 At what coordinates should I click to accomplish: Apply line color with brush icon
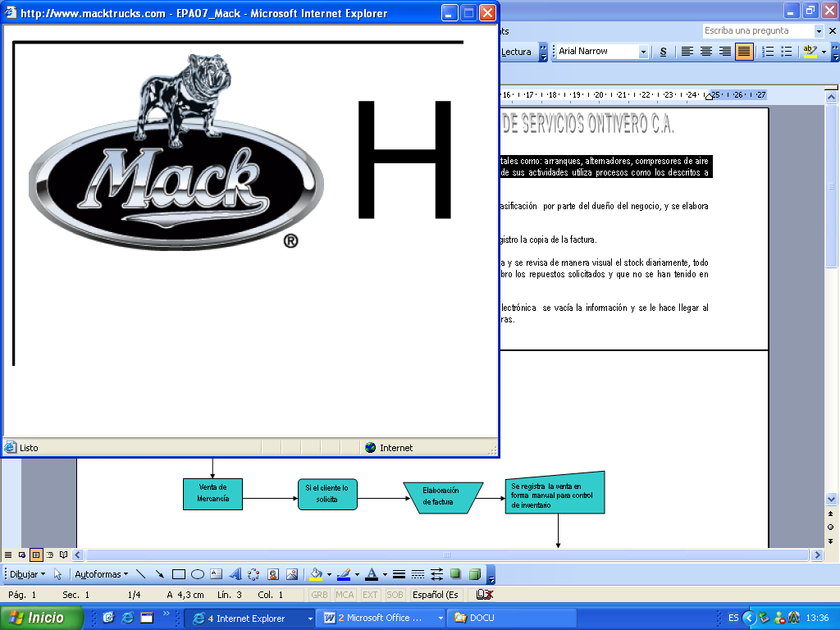pyautogui.click(x=344, y=574)
